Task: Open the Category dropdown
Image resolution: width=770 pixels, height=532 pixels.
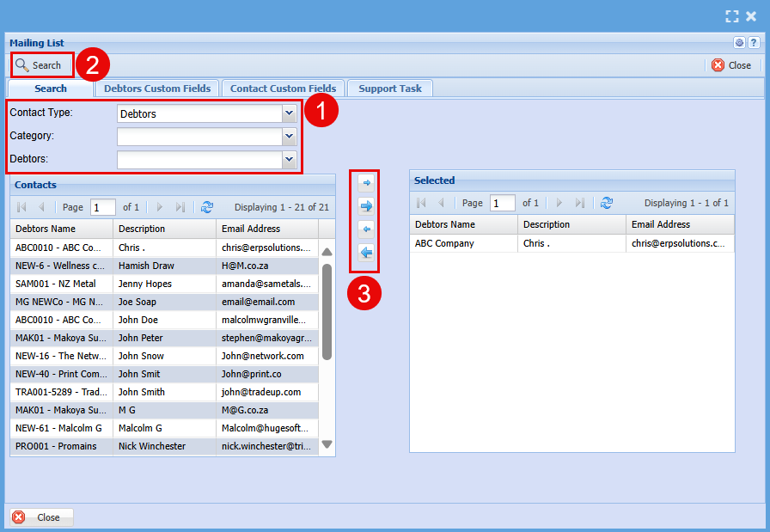Action: click(289, 136)
